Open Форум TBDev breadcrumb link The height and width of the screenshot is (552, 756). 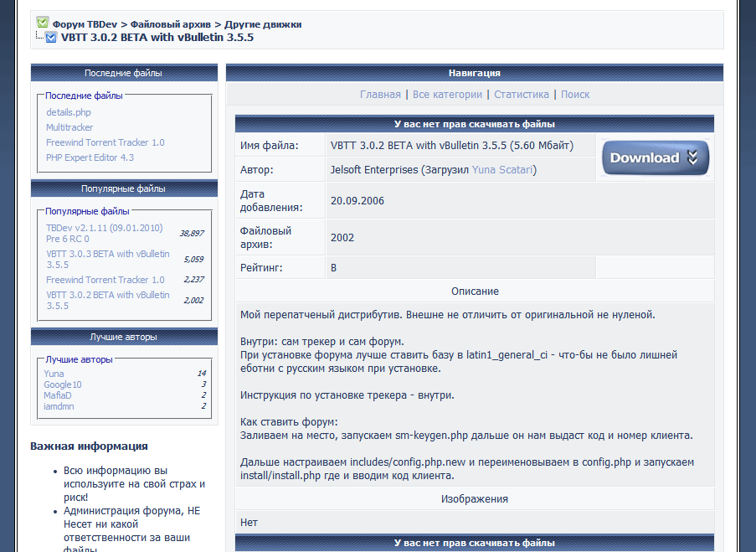(85, 24)
